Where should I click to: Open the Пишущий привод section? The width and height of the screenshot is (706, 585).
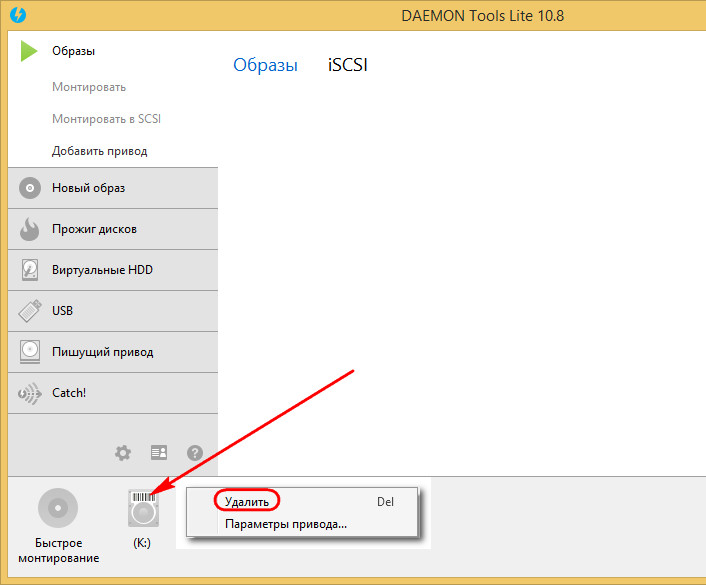pos(113,352)
